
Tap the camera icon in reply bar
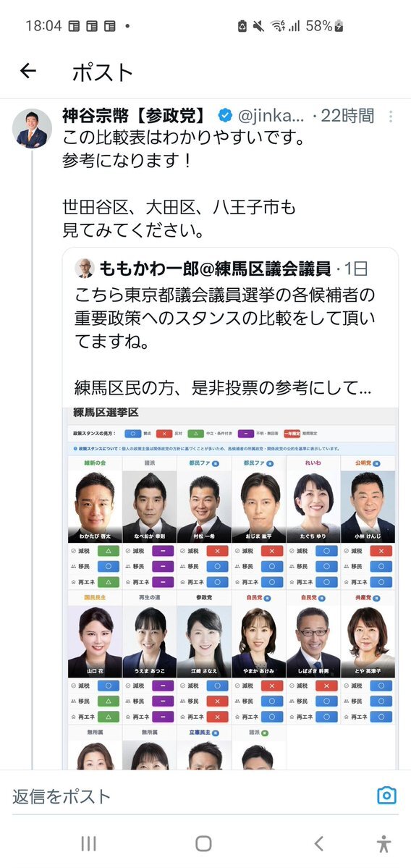coord(386,796)
